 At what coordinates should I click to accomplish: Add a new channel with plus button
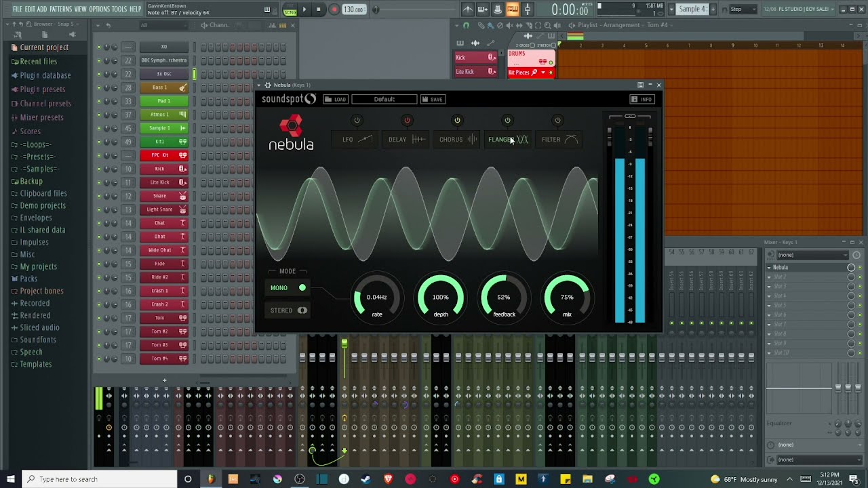[164, 380]
